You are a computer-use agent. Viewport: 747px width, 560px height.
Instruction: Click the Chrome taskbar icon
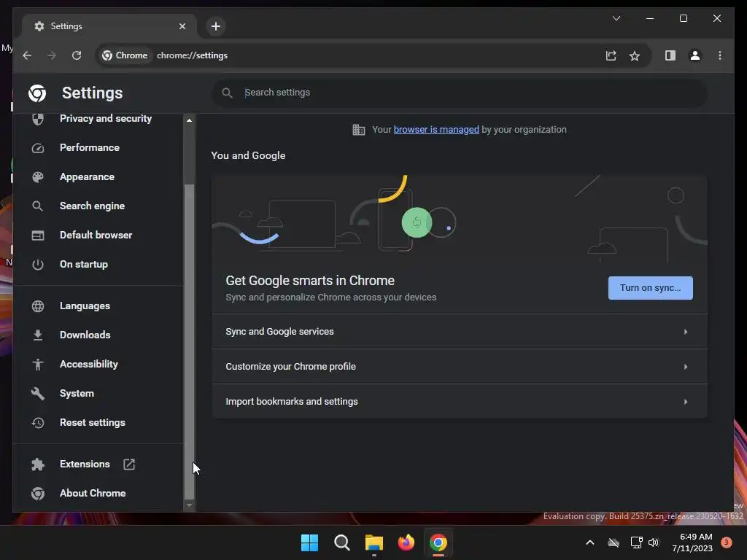click(x=438, y=542)
